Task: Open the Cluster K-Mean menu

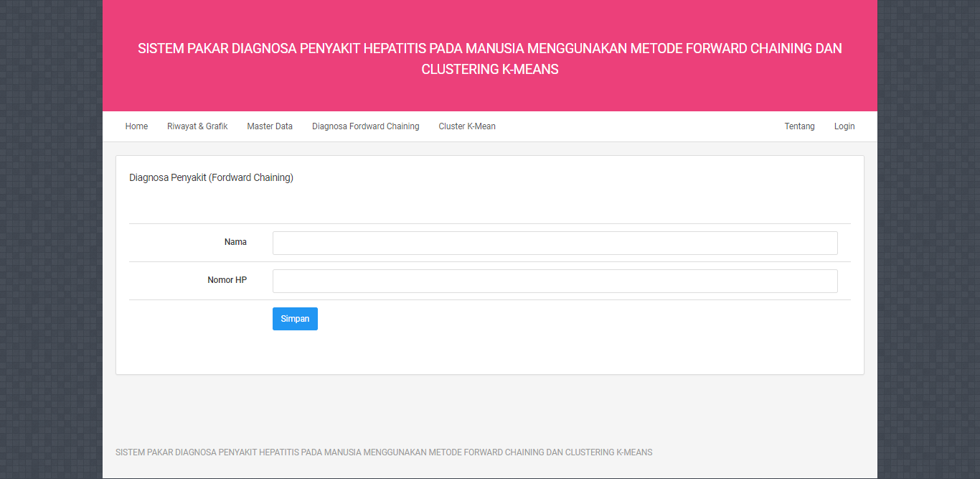Action: (x=467, y=126)
